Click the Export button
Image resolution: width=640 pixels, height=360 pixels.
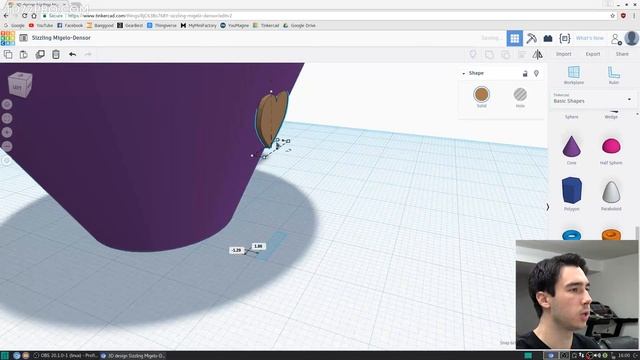pyautogui.click(x=593, y=54)
